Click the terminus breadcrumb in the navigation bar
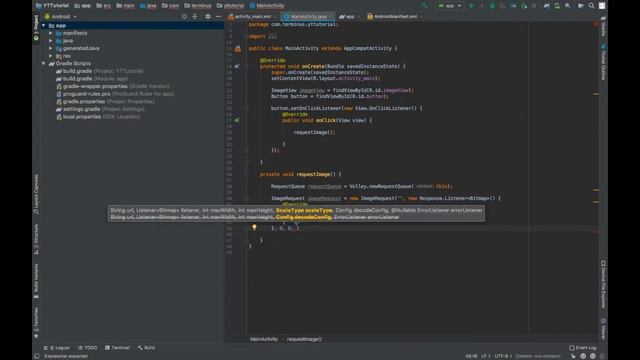Viewport: 640px width, 360px height. 198,6
